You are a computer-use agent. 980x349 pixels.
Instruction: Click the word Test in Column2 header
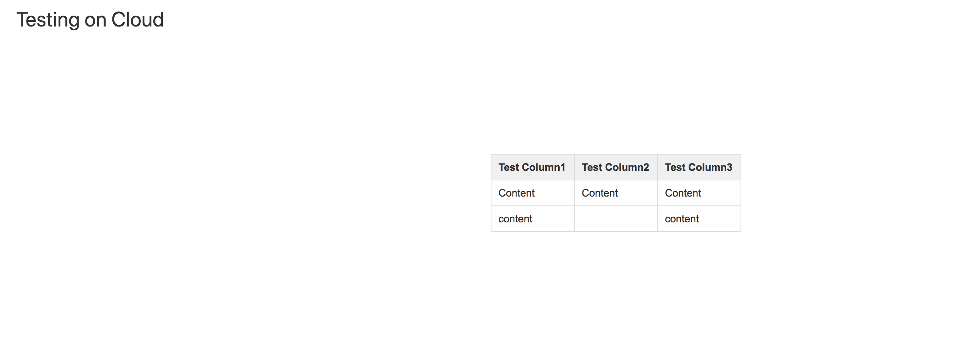tap(592, 167)
